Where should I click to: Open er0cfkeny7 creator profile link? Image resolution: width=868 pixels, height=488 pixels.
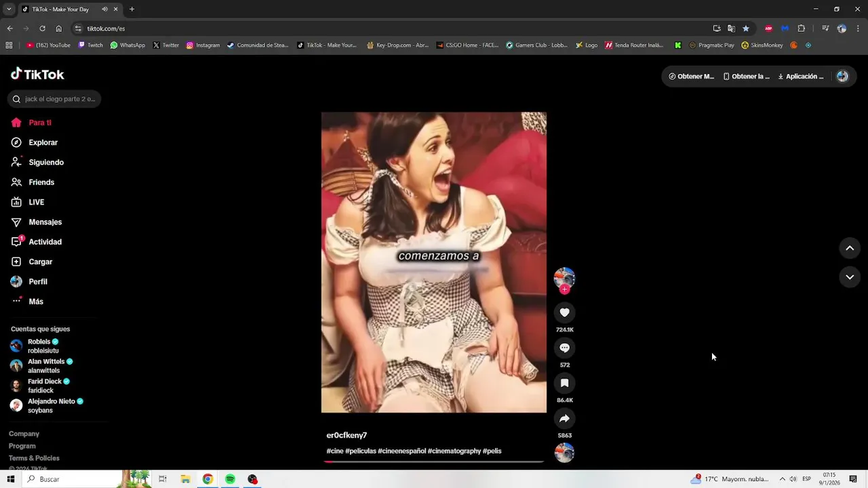(347, 435)
